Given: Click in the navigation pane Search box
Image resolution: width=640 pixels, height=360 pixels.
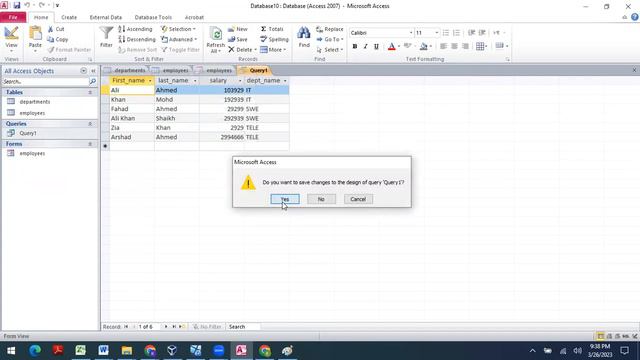Looking at the screenshot, I should click(45, 82).
